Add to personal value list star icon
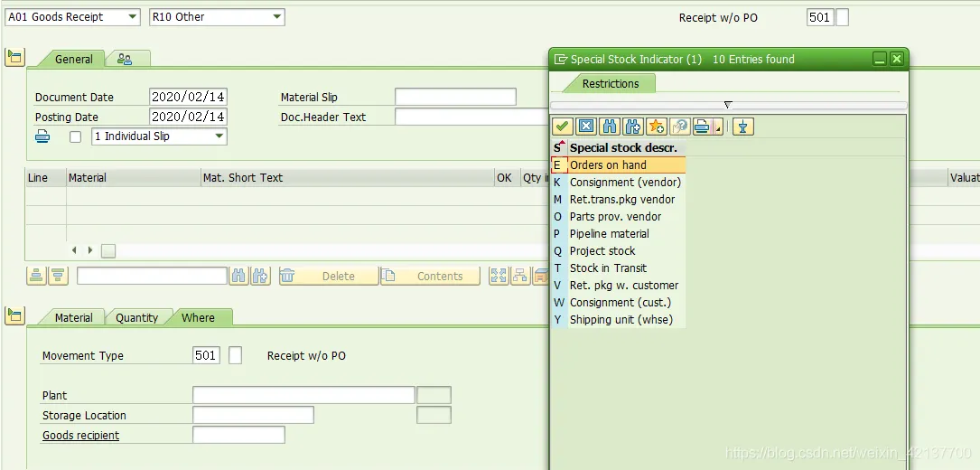This screenshot has width=980, height=470. coord(657,127)
